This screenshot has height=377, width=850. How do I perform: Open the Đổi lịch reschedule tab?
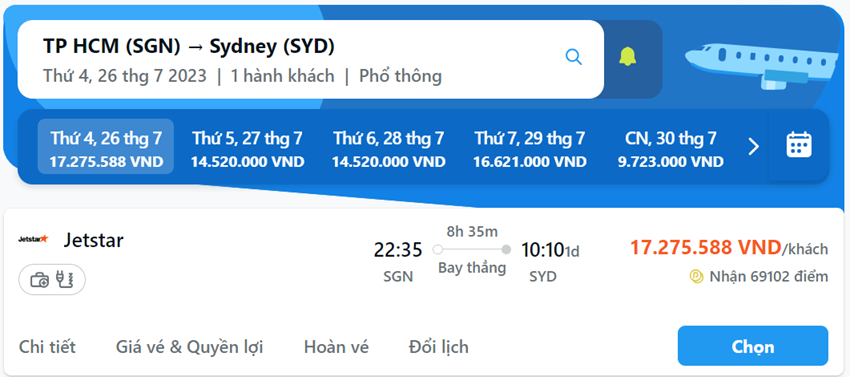coord(439,347)
